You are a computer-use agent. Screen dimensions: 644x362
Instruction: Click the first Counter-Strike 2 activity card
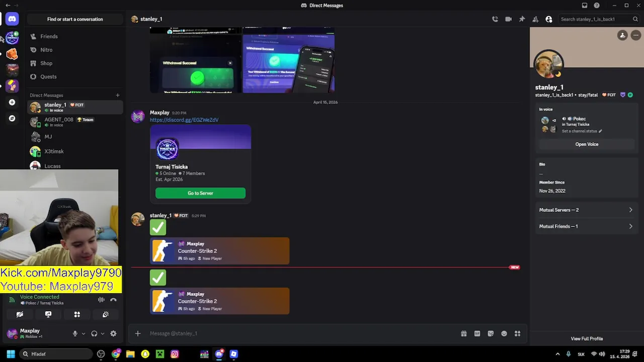tap(219, 251)
